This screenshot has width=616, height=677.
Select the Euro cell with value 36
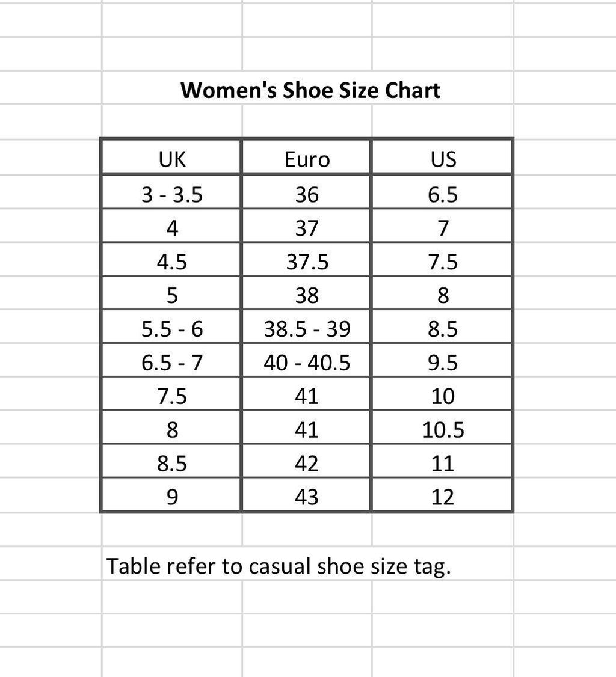coord(307,194)
